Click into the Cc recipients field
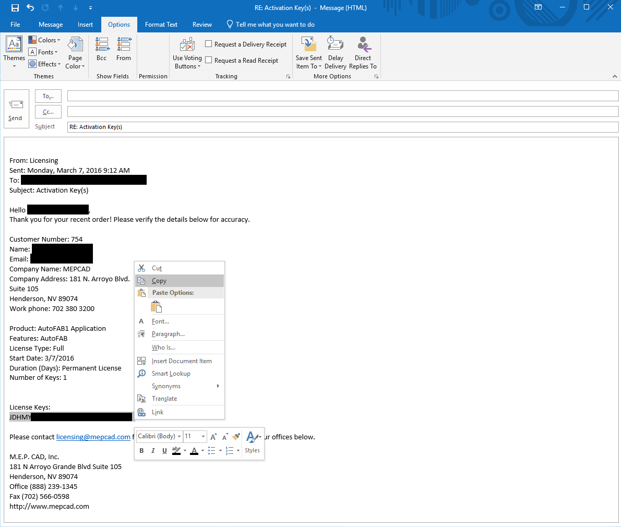 343,112
